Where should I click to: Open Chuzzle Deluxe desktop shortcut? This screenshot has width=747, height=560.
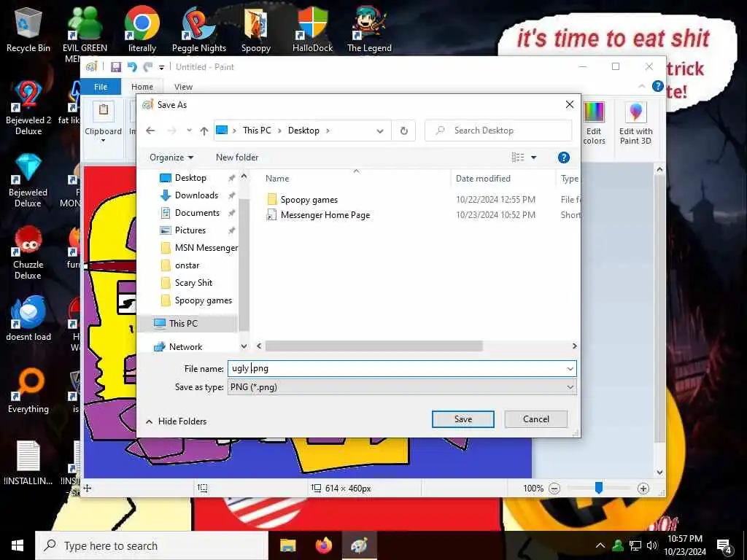[28, 252]
